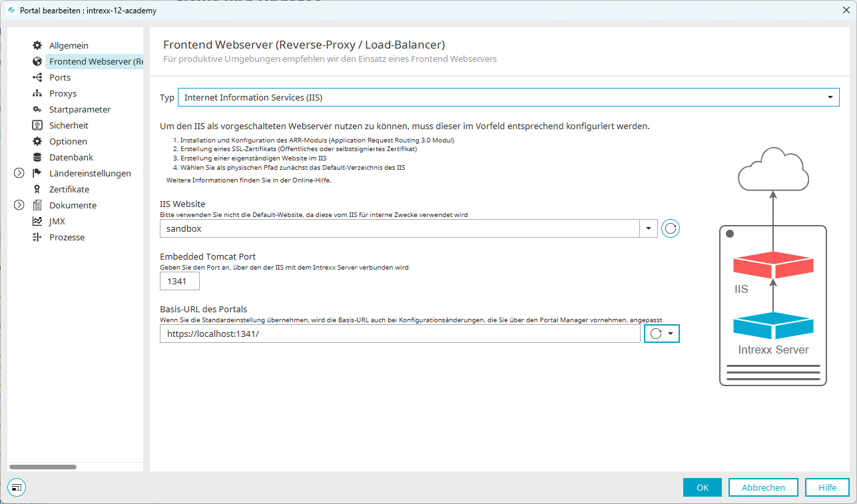The height and width of the screenshot is (504, 857).
Task: Click the Embedded Tomcat Port field
Action: coord(179,282)
